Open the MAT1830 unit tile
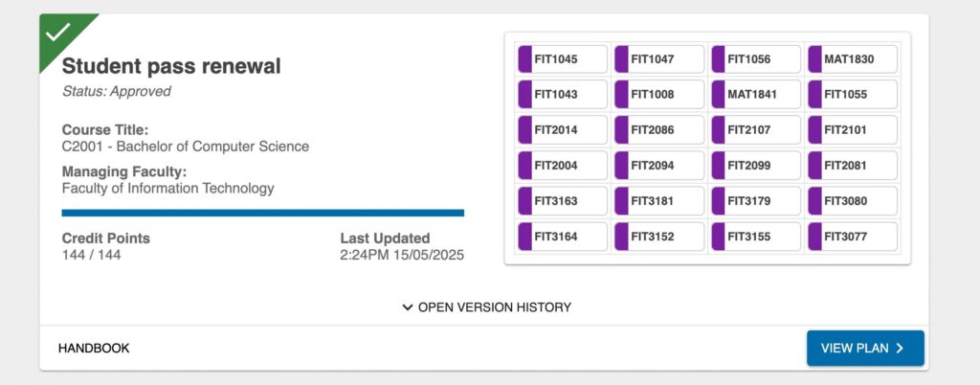Image resolution: width=980 pixels, height=385 pixels. point(853,59)
